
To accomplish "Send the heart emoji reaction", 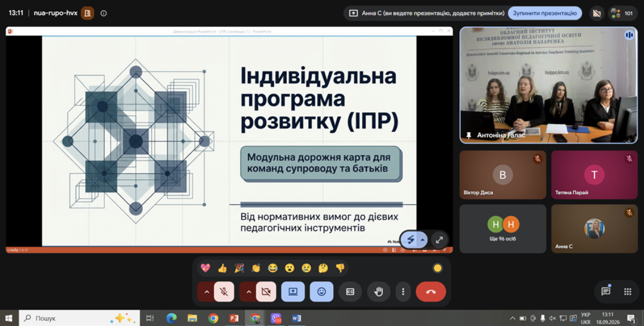I will (x=205, y=268).
